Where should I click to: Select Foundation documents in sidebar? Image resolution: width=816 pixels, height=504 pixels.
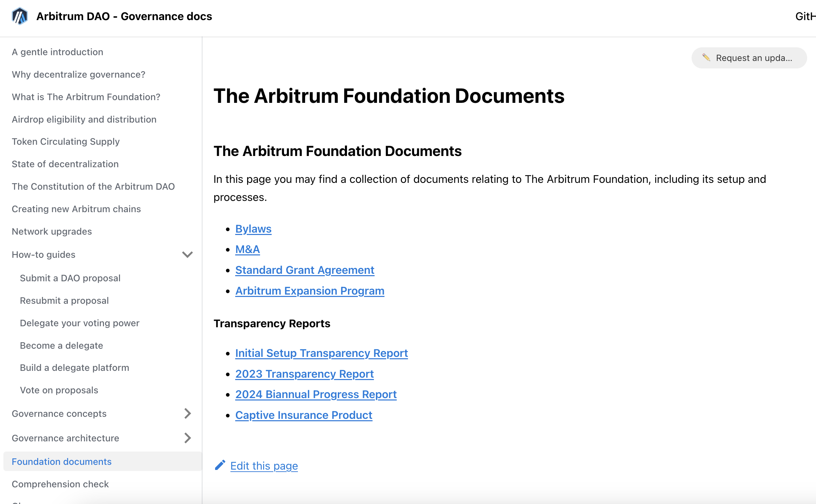[62, 462]
